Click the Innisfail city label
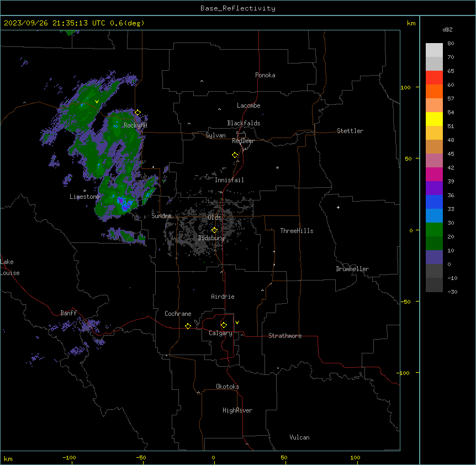476x465 pixels. pyautogui.click(x=229, y=180)
